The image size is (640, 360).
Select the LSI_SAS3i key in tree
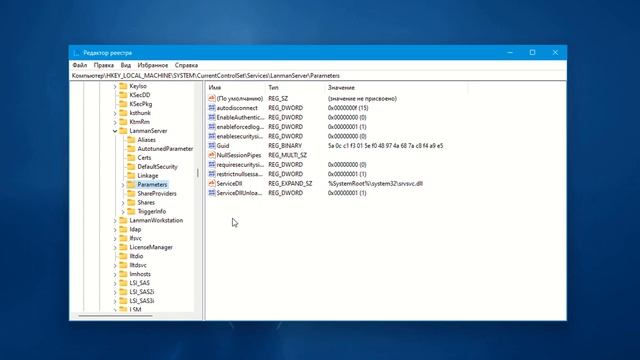(x=142, y=301)
